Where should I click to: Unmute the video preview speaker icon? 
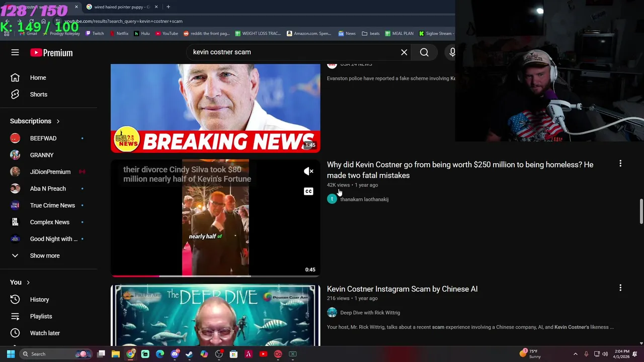point(308,171)
